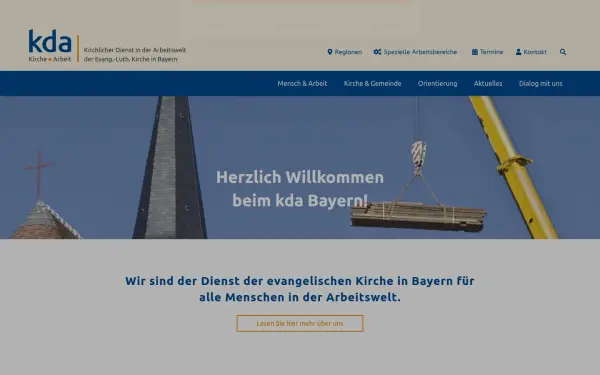Select the Orientierung menu item
Image resolution: width=600 pixels, height=375 pixels.
point(437,83)
